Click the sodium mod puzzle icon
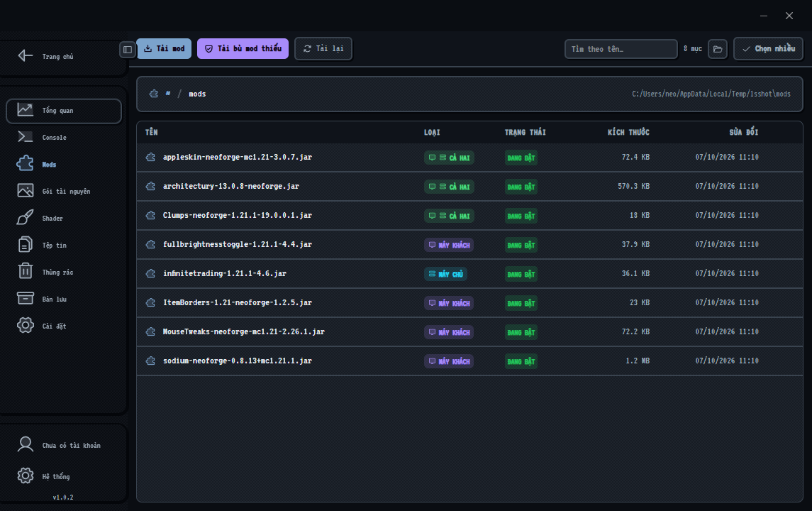 [150, 361]
